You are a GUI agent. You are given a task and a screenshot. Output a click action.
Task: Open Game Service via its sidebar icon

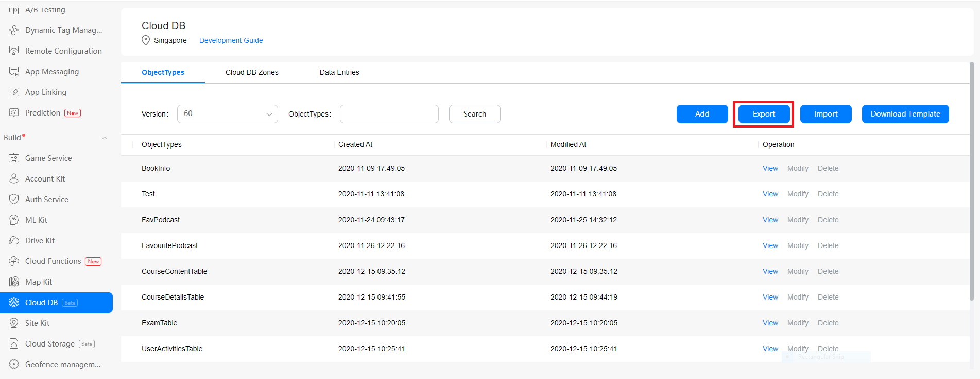pos(14,158)
